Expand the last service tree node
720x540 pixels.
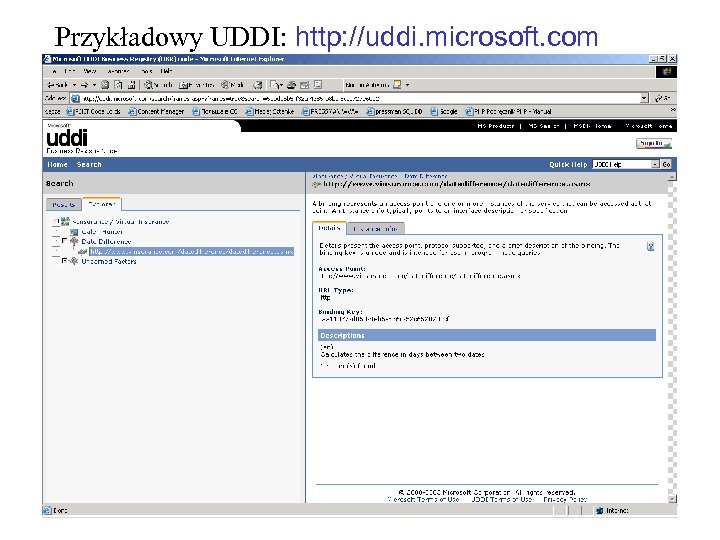pos(64,260)
